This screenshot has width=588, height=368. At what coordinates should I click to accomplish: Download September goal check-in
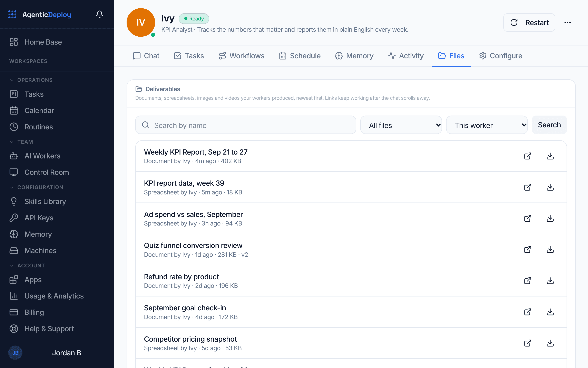point(550,312)
